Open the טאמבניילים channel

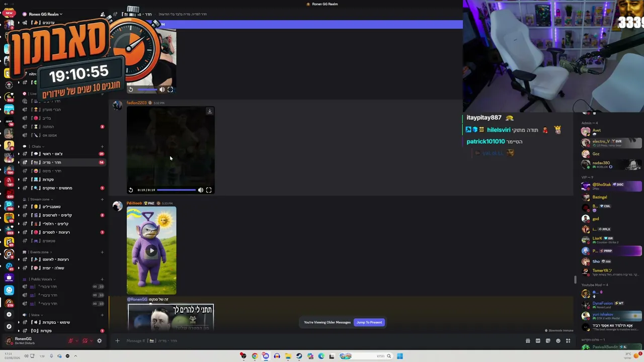click(63, 207)
